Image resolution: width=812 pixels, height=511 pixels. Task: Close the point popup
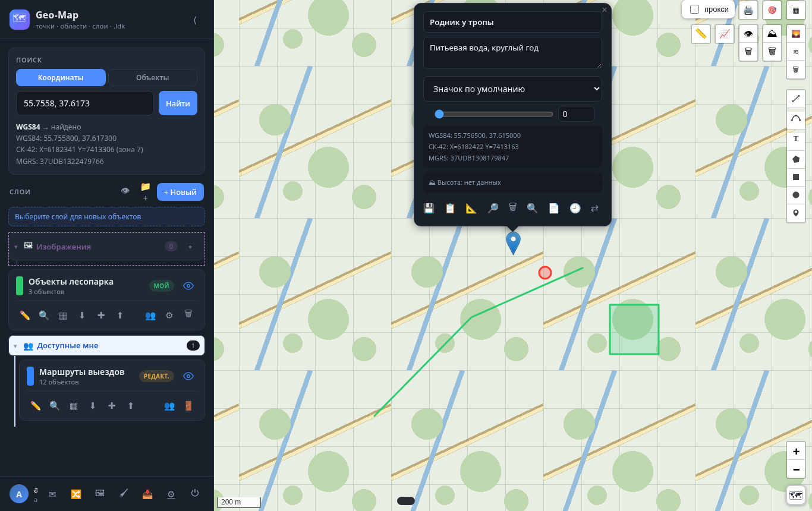(x=605, y=10)
